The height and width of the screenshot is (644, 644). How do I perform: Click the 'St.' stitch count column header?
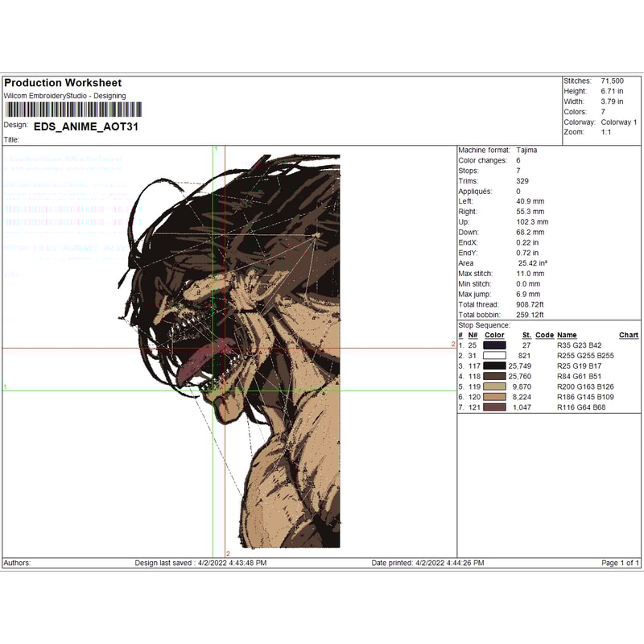(x=526, y=335)
